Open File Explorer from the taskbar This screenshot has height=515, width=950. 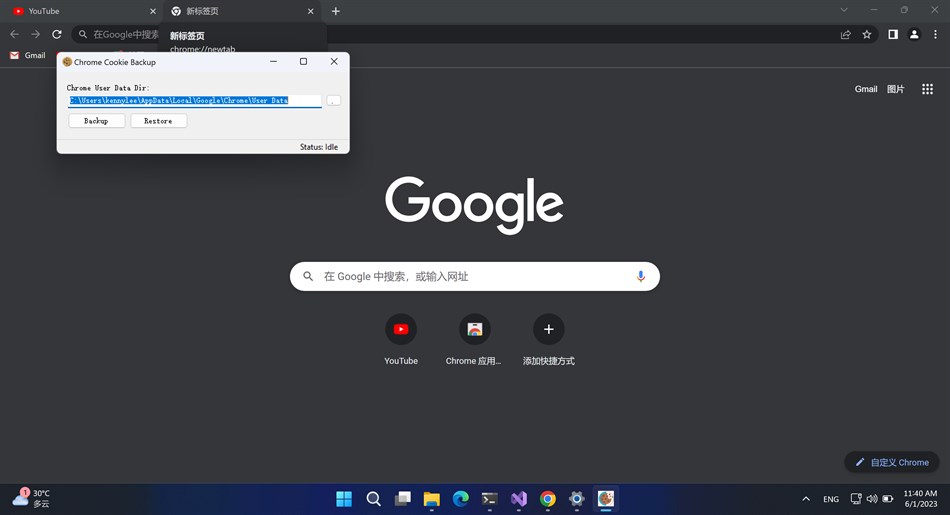(x=431, y=499)
